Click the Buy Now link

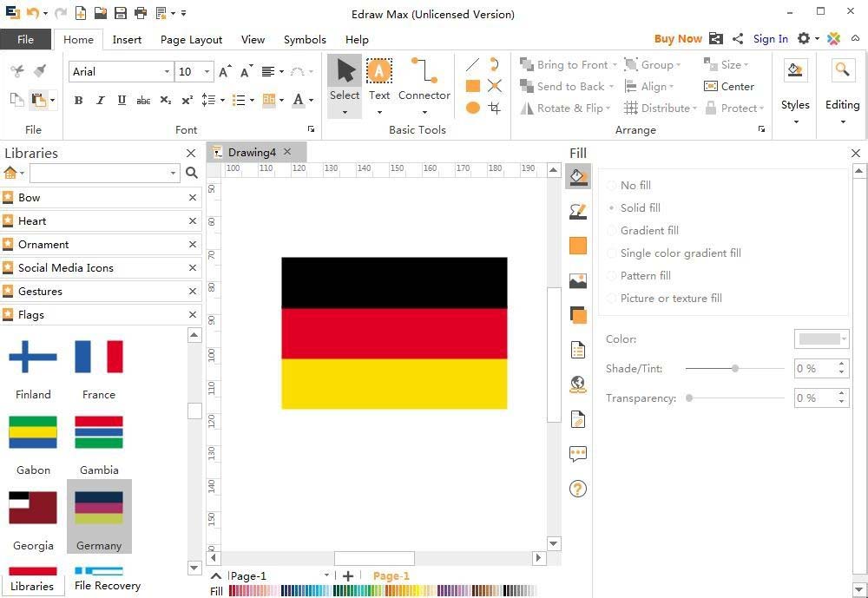pyautogui.click(x=678, y=39)
